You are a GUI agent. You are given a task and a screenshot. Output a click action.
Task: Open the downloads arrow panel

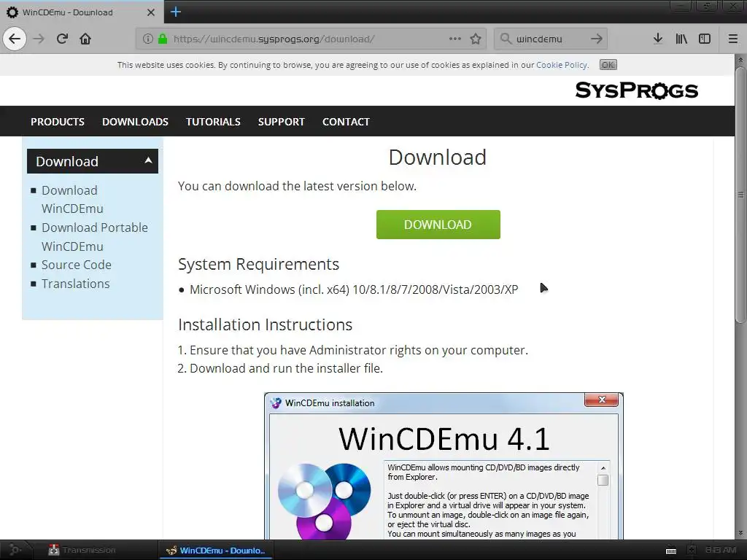point(658,39)
